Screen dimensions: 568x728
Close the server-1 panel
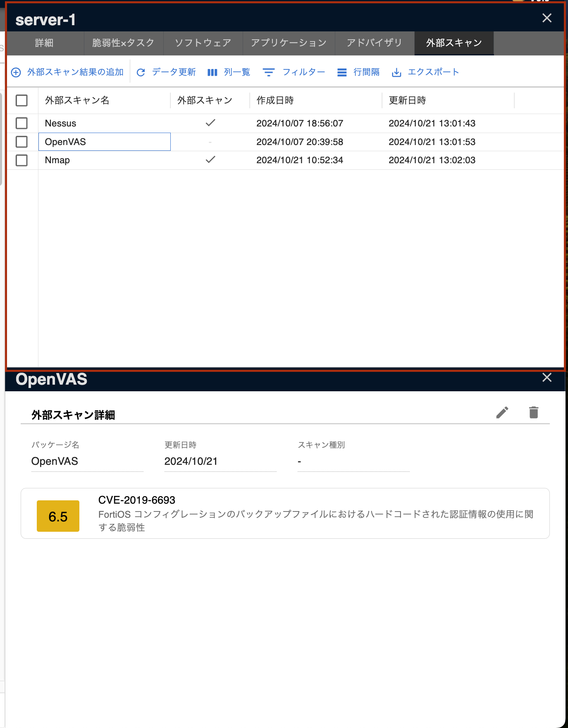coord(547,18)
